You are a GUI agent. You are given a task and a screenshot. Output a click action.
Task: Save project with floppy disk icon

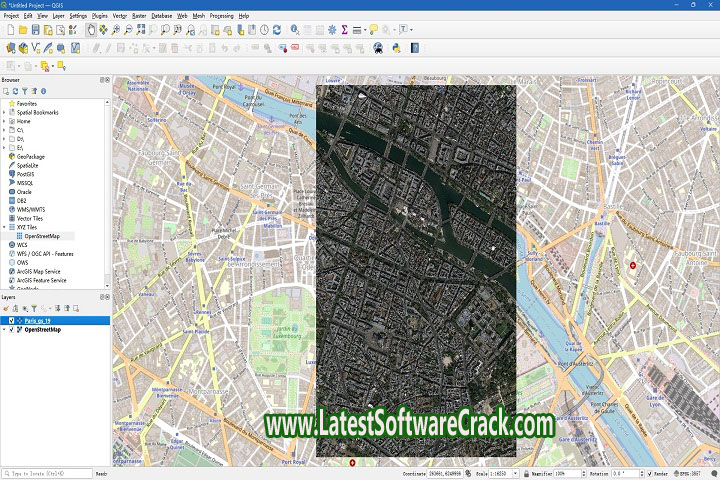click(x=35, y=30)
